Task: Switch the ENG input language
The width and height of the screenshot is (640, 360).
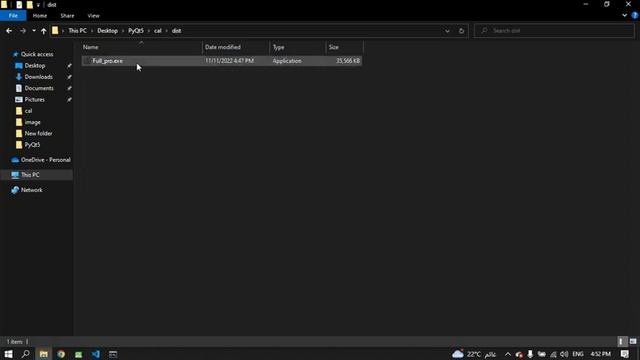Action: 578,354
